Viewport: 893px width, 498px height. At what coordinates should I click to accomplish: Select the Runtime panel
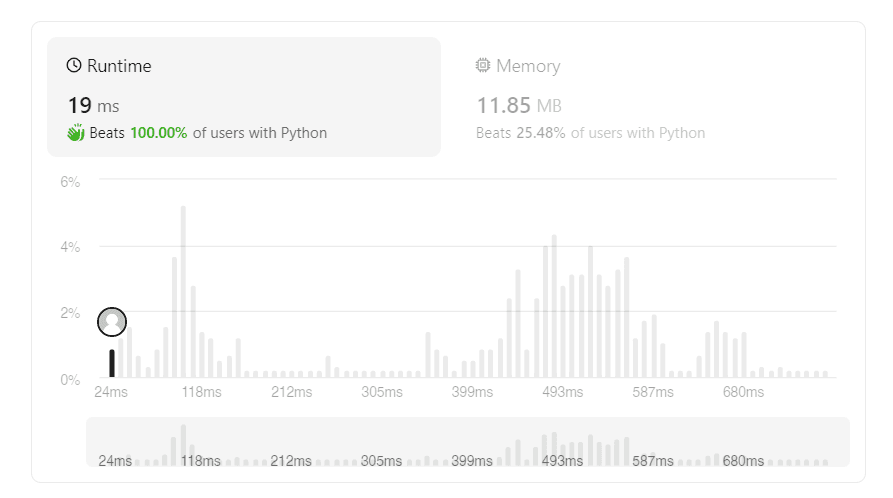pyautogui.click(x=243, y=98)
